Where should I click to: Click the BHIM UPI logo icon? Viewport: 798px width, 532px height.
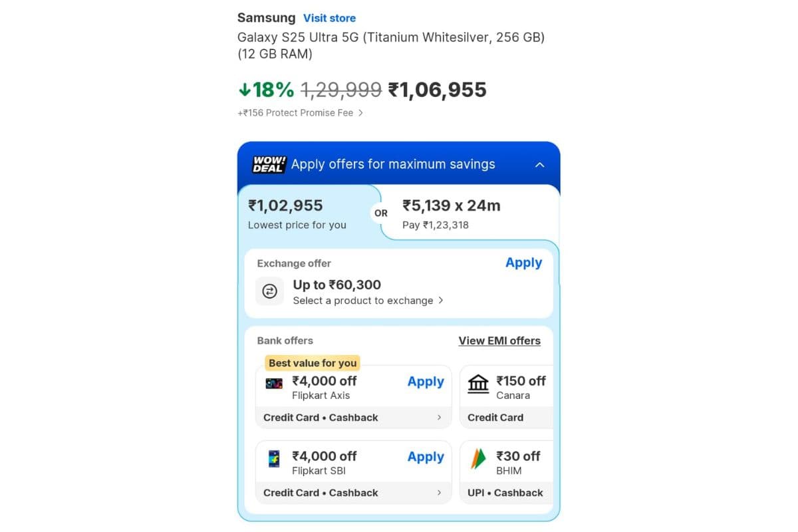point(478,459)
